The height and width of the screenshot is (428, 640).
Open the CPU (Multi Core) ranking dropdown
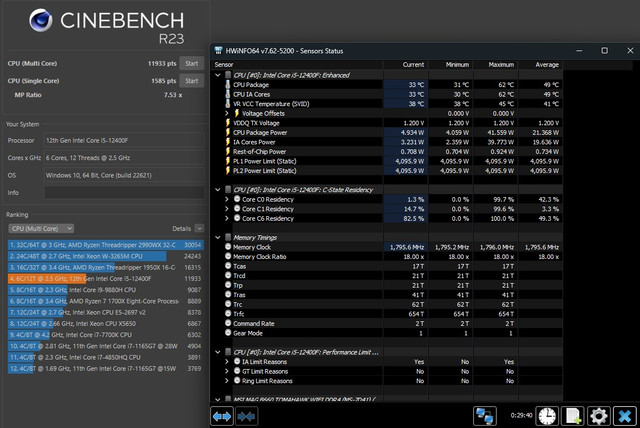[x=41, y=228]
